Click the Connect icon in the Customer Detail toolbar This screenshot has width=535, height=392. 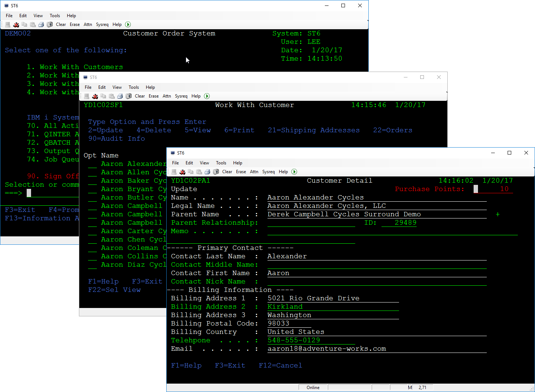tap(174, 172)
